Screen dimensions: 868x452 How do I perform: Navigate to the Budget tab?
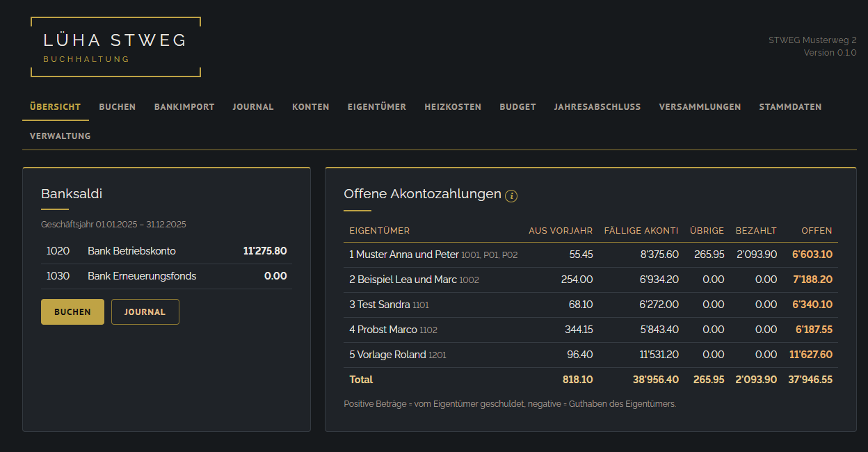point(517,106)
